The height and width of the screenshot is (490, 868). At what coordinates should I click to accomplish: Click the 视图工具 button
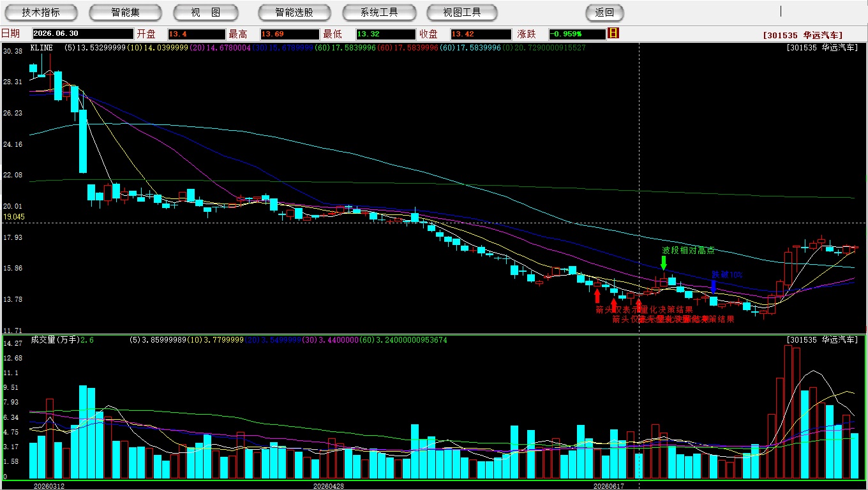tap(462, 12)
